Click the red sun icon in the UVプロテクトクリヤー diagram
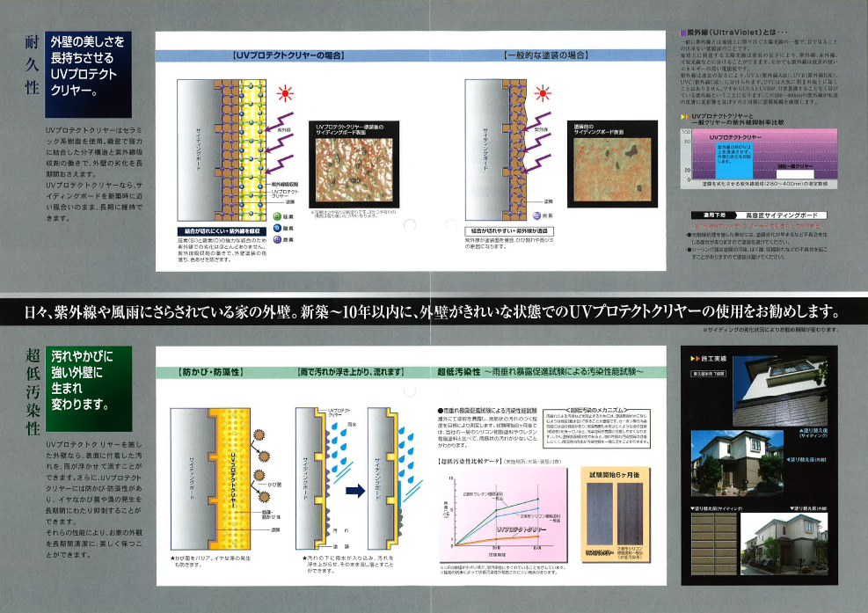868x613 pixels. click(285, 93)
